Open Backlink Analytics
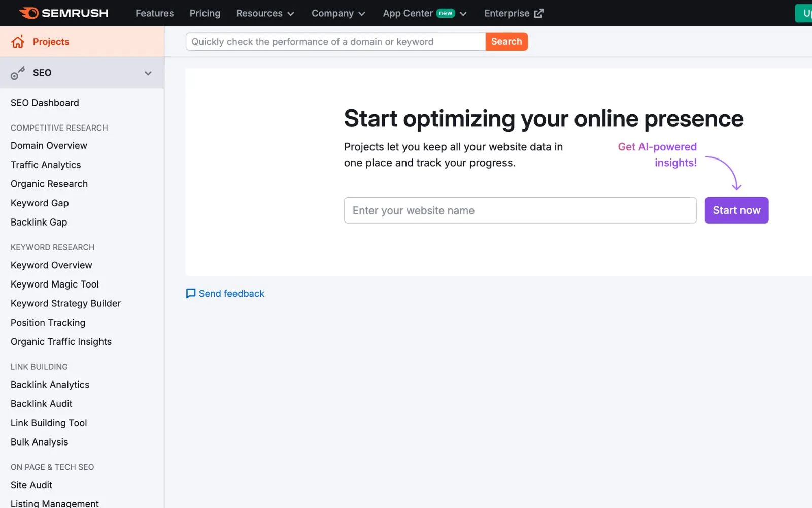This screenshot has width=812, height=508. pyautogui.click(x=50, y=385)
